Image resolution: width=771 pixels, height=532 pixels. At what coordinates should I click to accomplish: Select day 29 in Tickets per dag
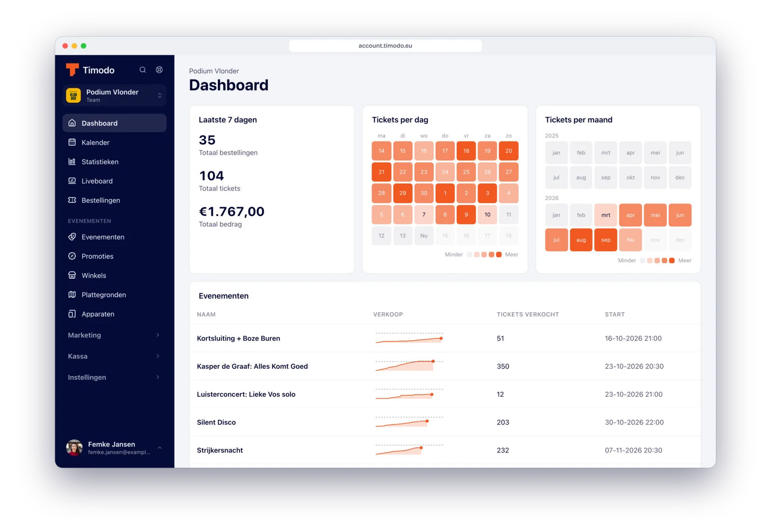pos(402,193)
